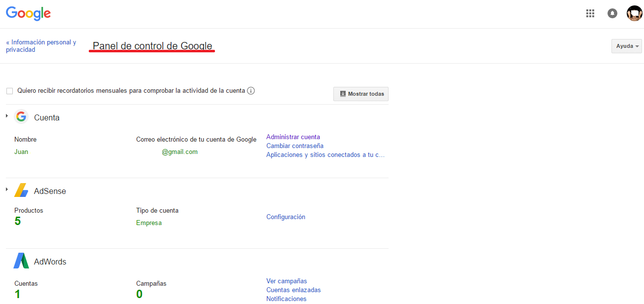This screenshot has width=644, height=304.
Task: Open the Ver campañas link
Action: 286,281
